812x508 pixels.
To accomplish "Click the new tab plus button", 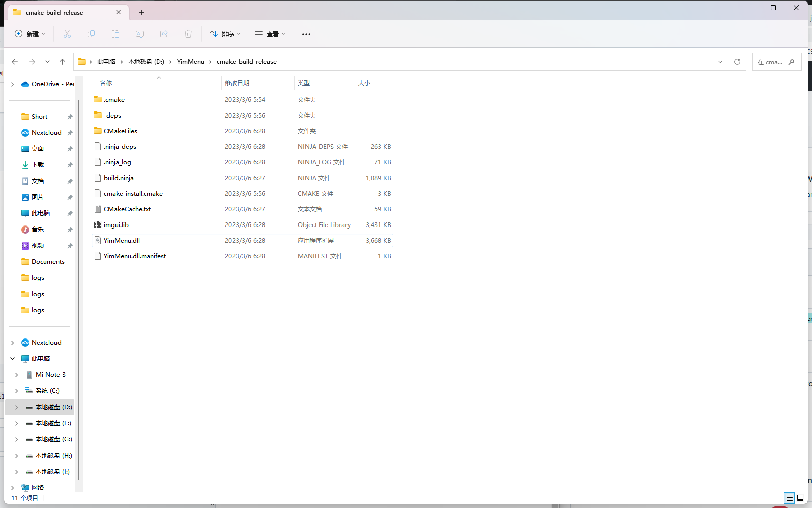I will pyautogui.click(x=141, y=12).
